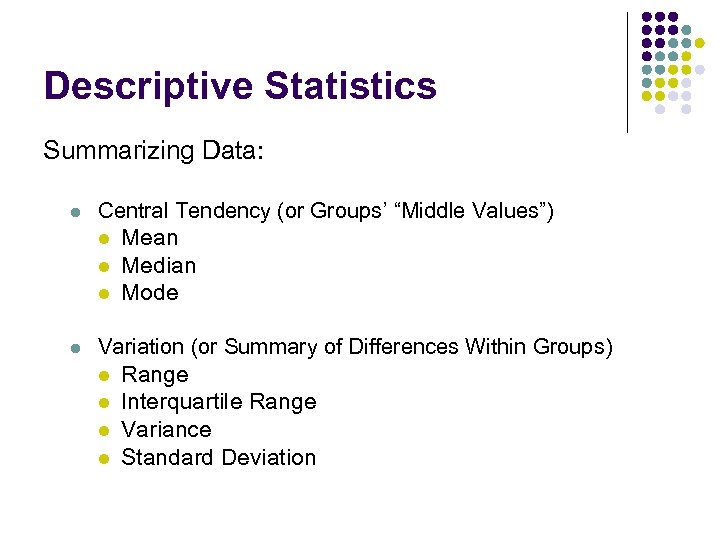720x540 pixels.
Task: Click the "Summarizing Data:" heading
Action: click(x=153, y=151)
